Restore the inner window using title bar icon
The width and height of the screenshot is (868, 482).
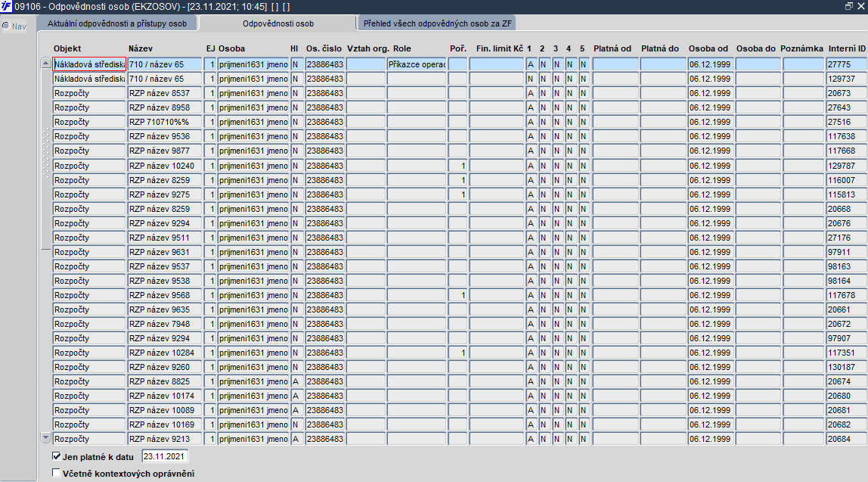(x=848, y=6)
